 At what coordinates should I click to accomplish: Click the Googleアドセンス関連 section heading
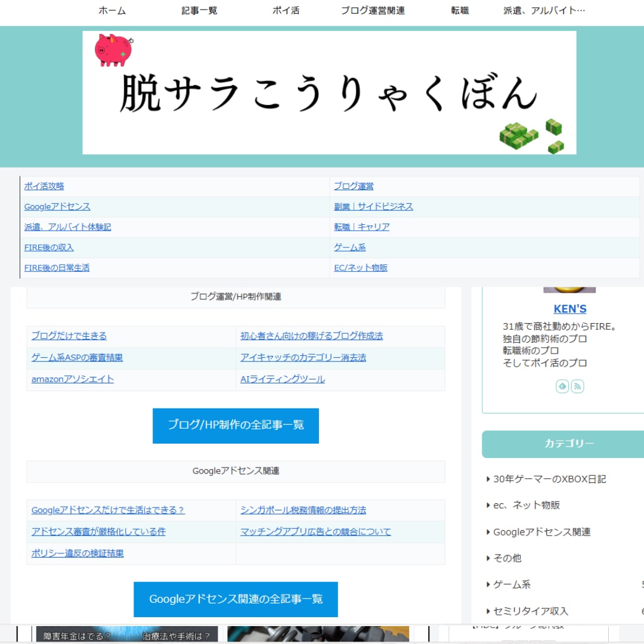(236, 471)
